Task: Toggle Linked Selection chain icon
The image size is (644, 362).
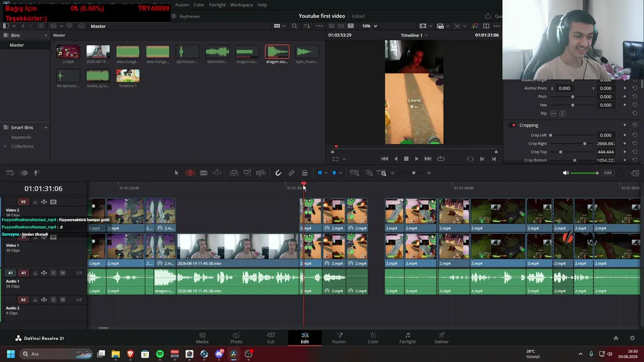Action: (x=291, y=173)
